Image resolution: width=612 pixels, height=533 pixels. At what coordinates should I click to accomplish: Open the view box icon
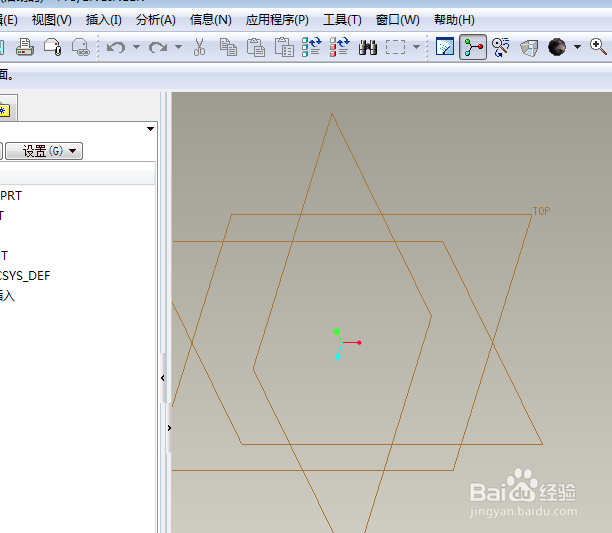click(529, 48)
